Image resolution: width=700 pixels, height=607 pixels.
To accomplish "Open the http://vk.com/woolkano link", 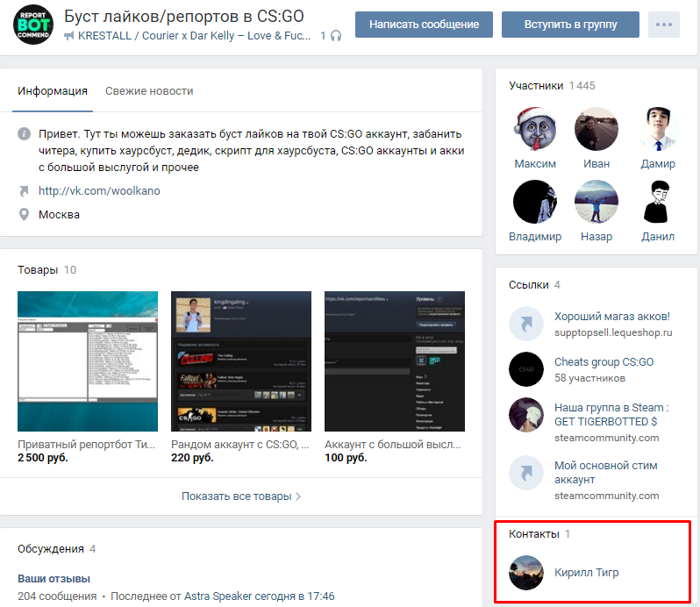I will 99,191.
